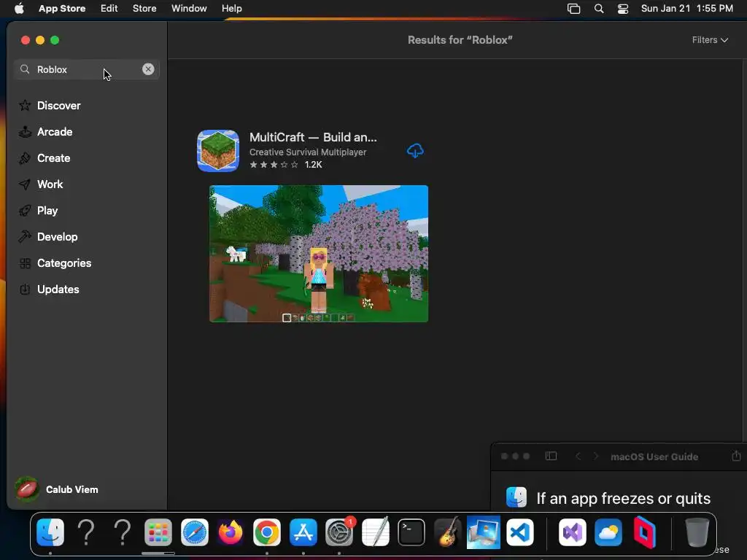
Task: Open TextEdit from the Dock
Action: pyautogui.click(x=376, y=532)
